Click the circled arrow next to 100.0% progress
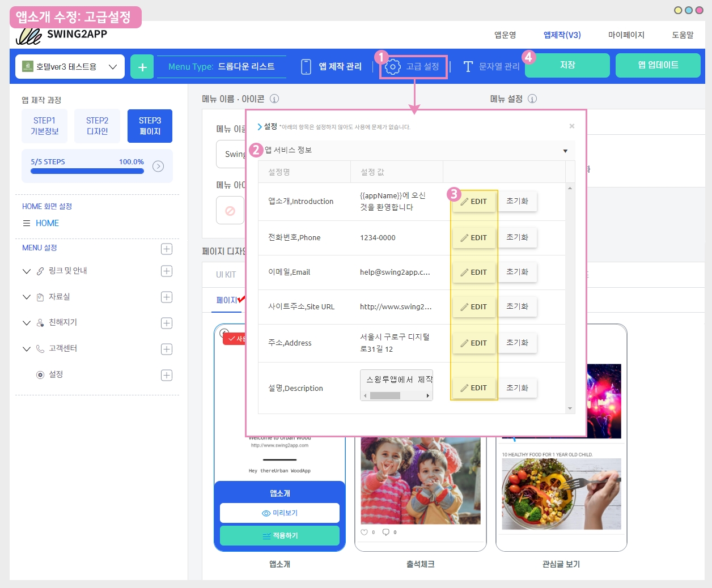This screenshot has width=712, height=588. pyautogui.click(x=158, y=166)
